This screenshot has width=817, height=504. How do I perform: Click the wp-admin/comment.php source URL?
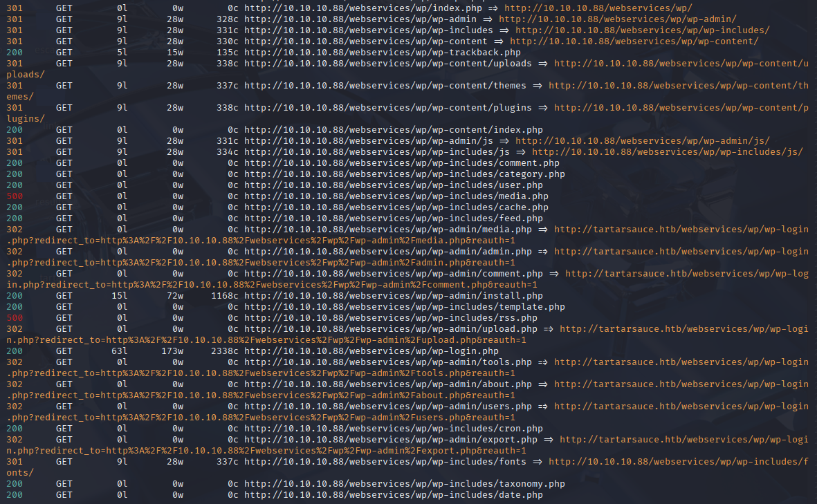point(394,273)
